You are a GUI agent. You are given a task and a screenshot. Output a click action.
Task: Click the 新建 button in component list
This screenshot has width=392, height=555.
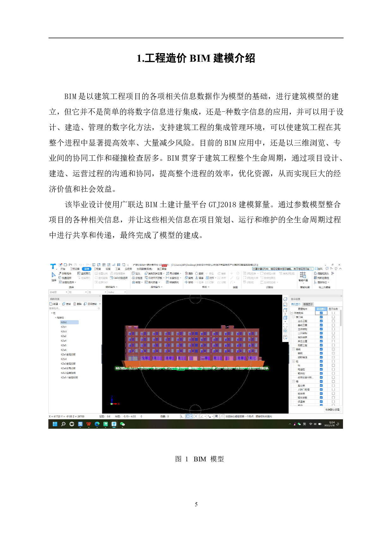54,304
